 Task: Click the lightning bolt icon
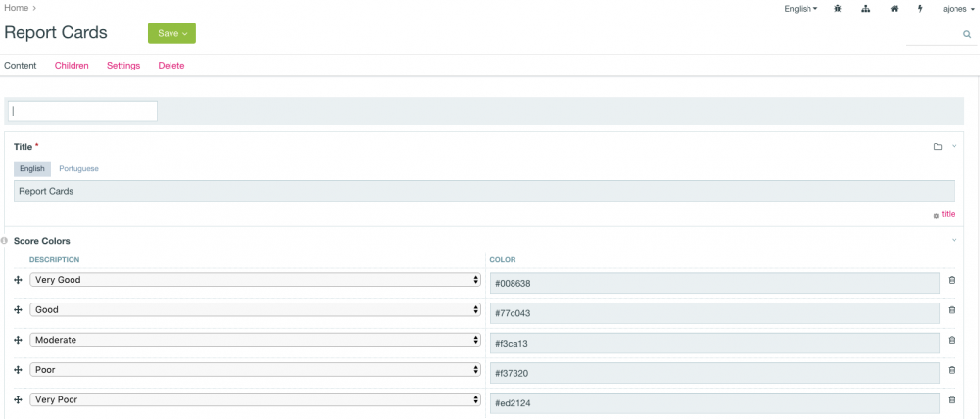920,9
